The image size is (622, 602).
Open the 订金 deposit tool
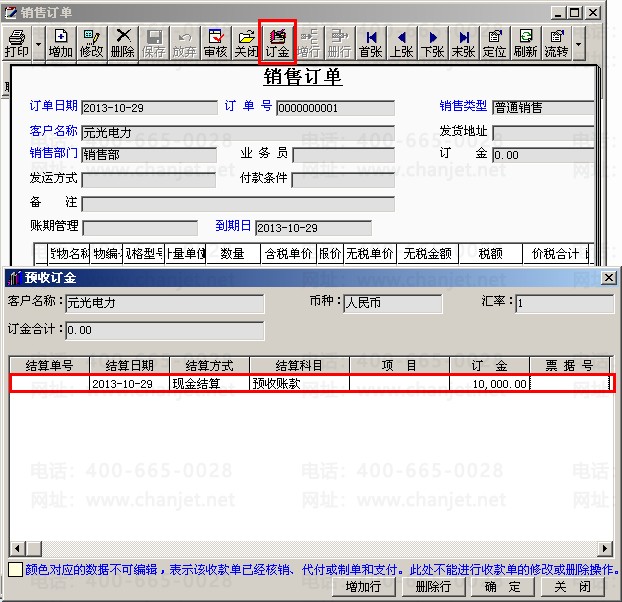tap(277, 43)
